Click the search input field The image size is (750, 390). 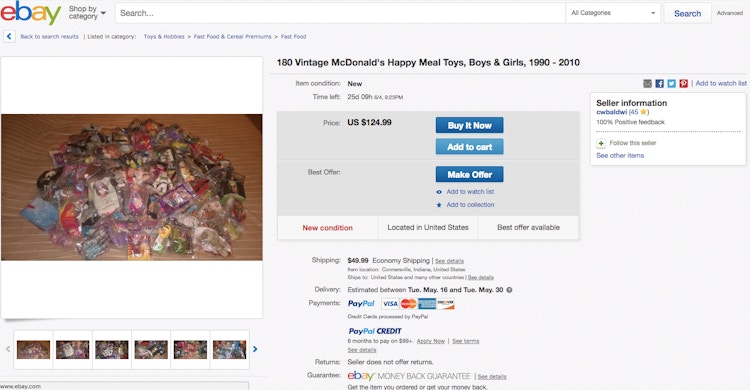[340, 13]
